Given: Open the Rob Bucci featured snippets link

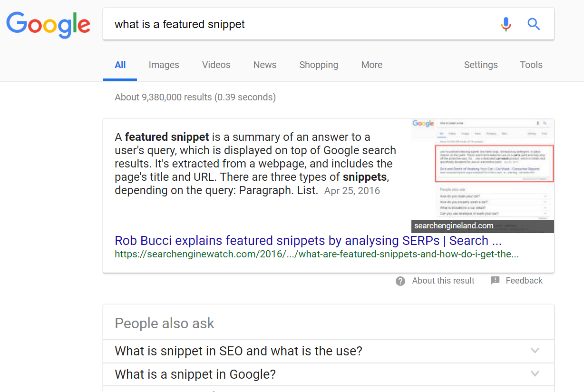Looking at the screenshot, I should coord(308,241).
